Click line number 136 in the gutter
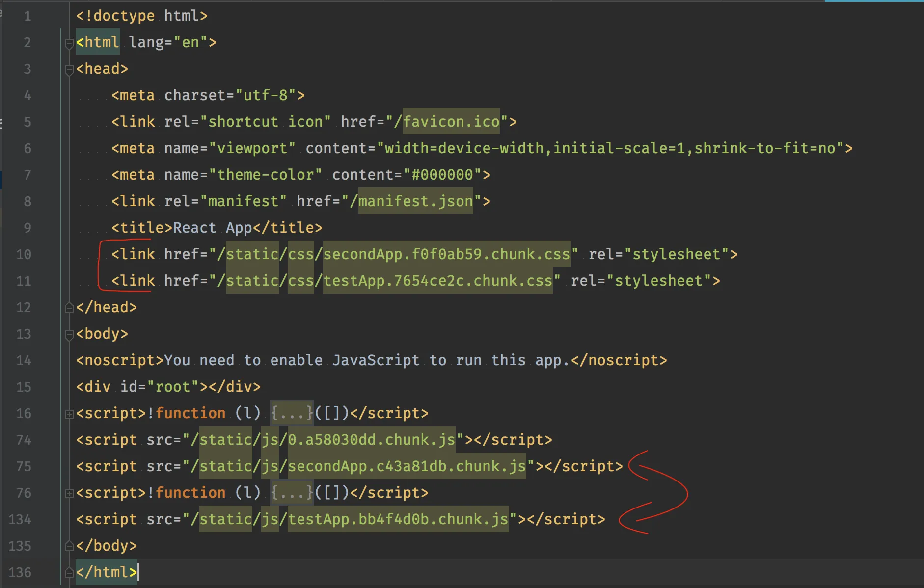 pyautogui.click(x=20, y=573)
